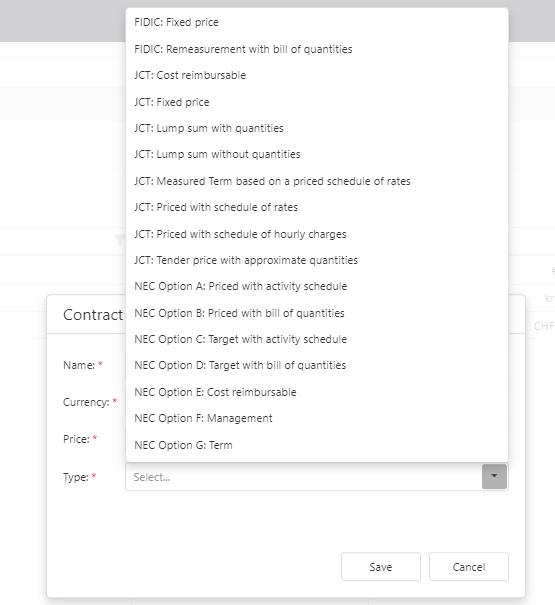This screenshot has width=555, height=605.
Task: Choose NEC Option E: Cost reimbursable
Action: pos(317,392)
